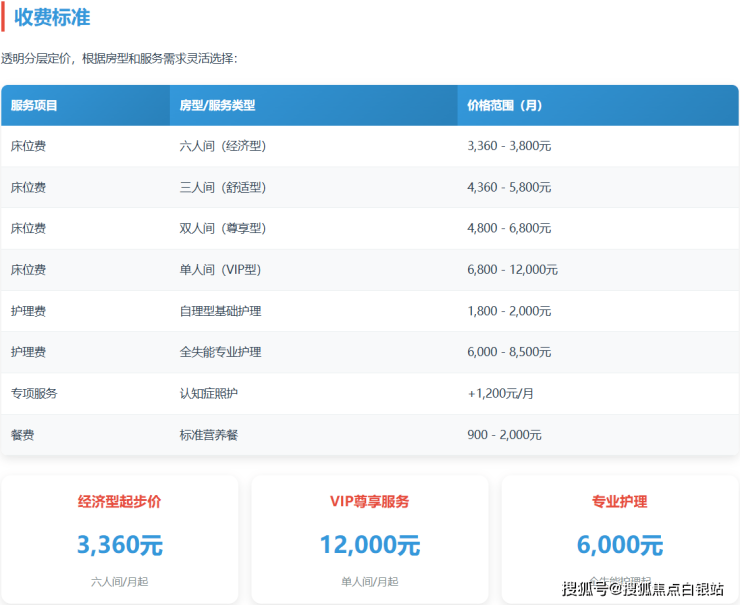Click the 专项服务 row label

pyautogui.click(x=34, y=394)
